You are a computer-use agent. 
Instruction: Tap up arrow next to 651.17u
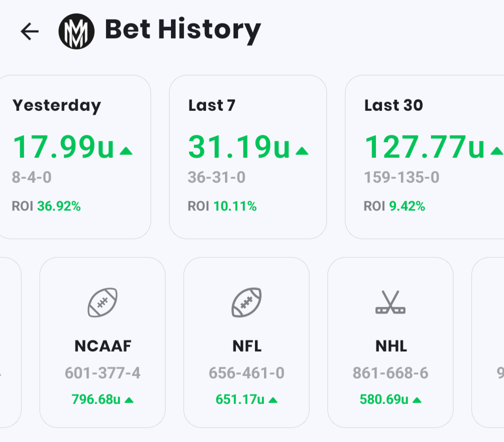click(273, 400)
